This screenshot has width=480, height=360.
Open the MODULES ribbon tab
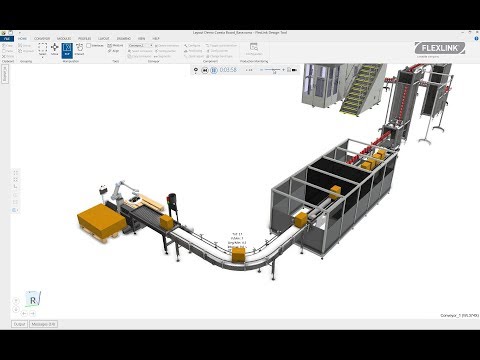click(64, 39)
